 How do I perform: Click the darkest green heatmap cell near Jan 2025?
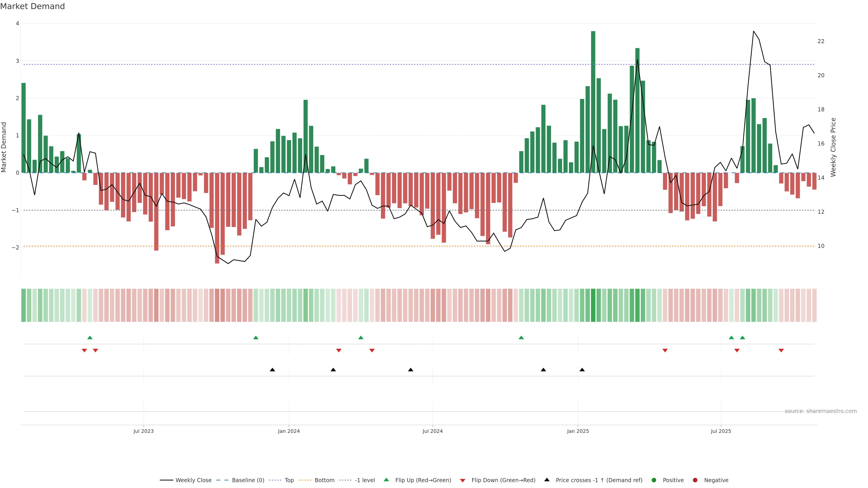[593, 305]
